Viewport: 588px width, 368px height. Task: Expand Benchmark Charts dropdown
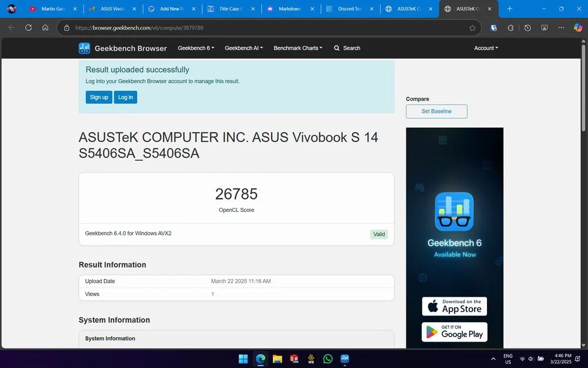(298, 48)
